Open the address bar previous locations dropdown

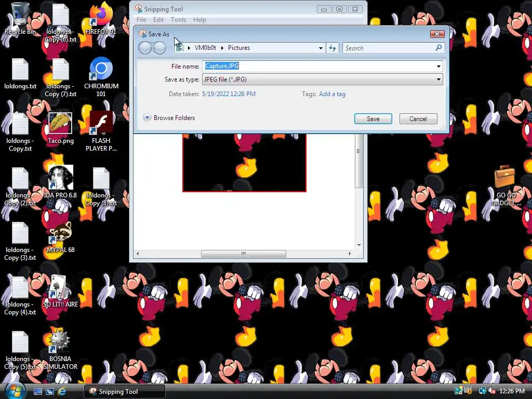(x=321, y=48)
